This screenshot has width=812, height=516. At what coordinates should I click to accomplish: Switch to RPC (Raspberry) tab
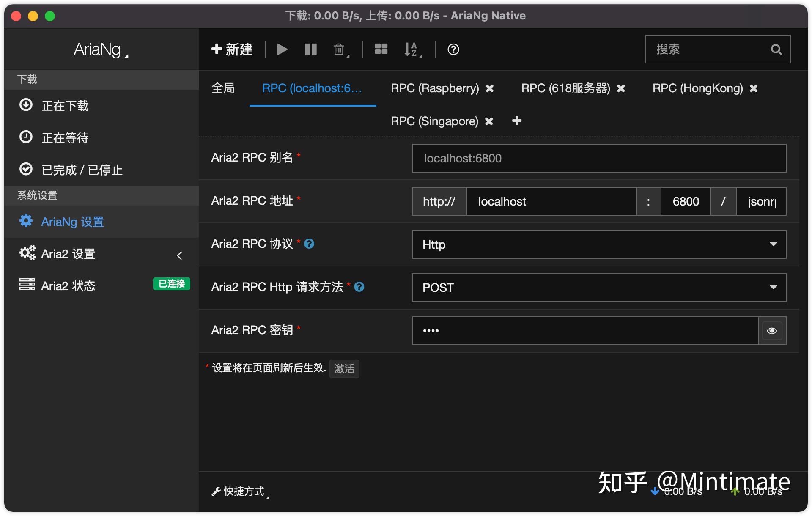[x=435, y=88]
